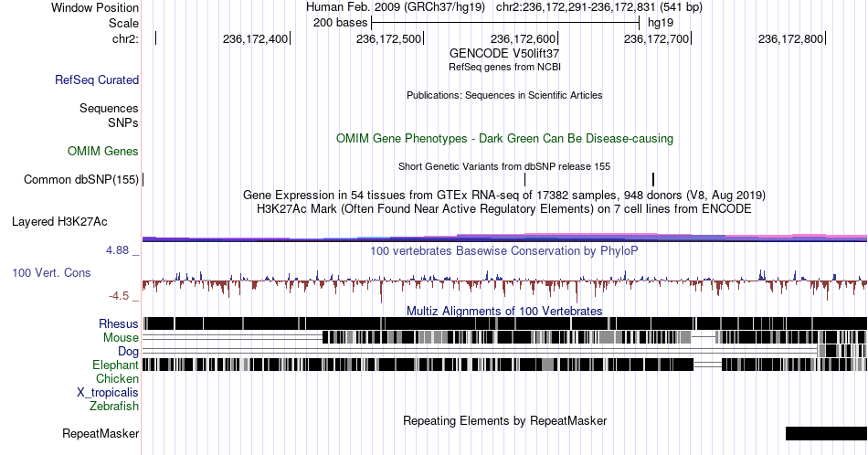Image resolution: width=868 pixels, height=455 pixels.
Task: Click the black RepeatMasker element block
Action: pyautogui.click(x=826, y=433)
